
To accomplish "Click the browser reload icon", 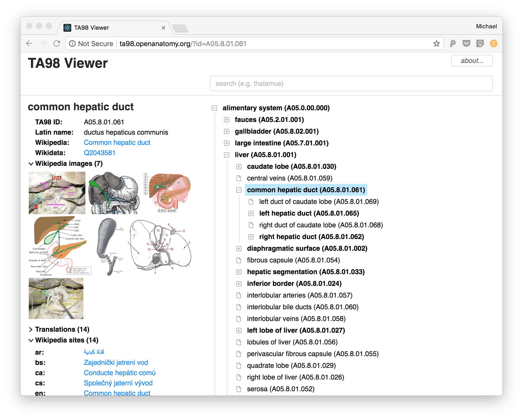I will 57,44.
